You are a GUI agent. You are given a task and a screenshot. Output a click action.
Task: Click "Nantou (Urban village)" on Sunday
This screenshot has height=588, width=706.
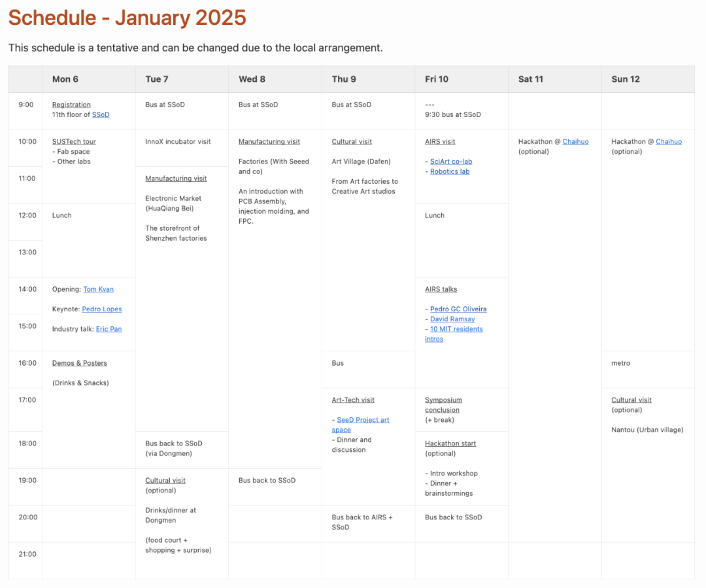(x=647, y=430)
